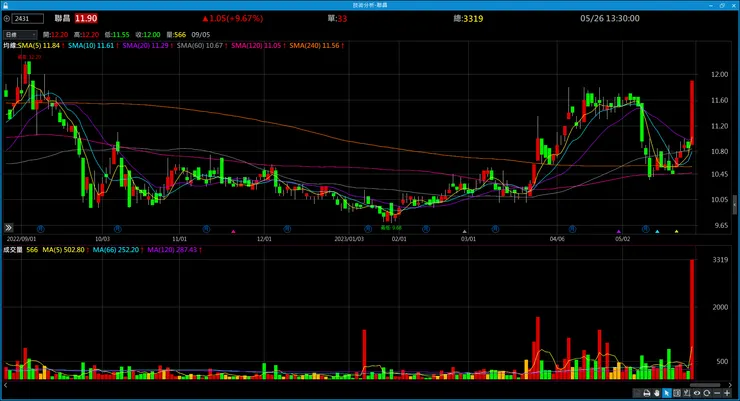Click the print chart icon

point(647,393)
